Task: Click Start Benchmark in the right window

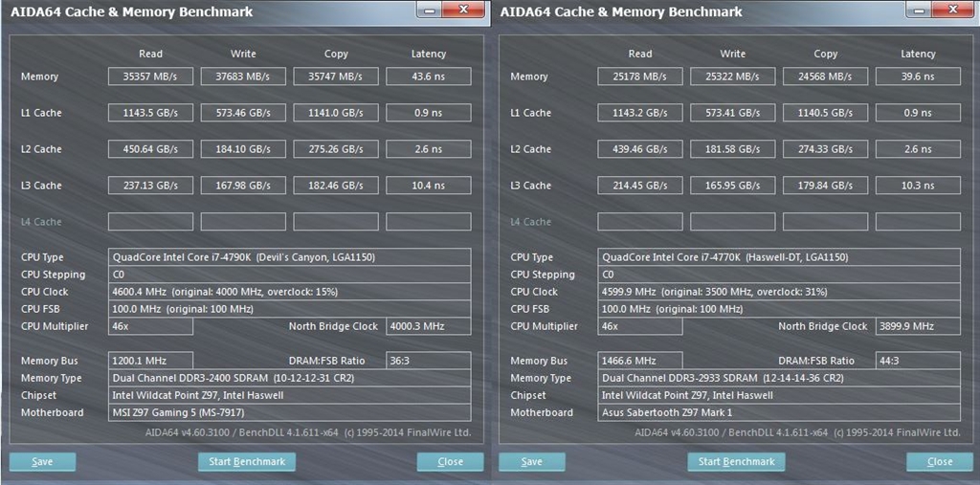Action: pyautogui.click(x=736, y=462)
